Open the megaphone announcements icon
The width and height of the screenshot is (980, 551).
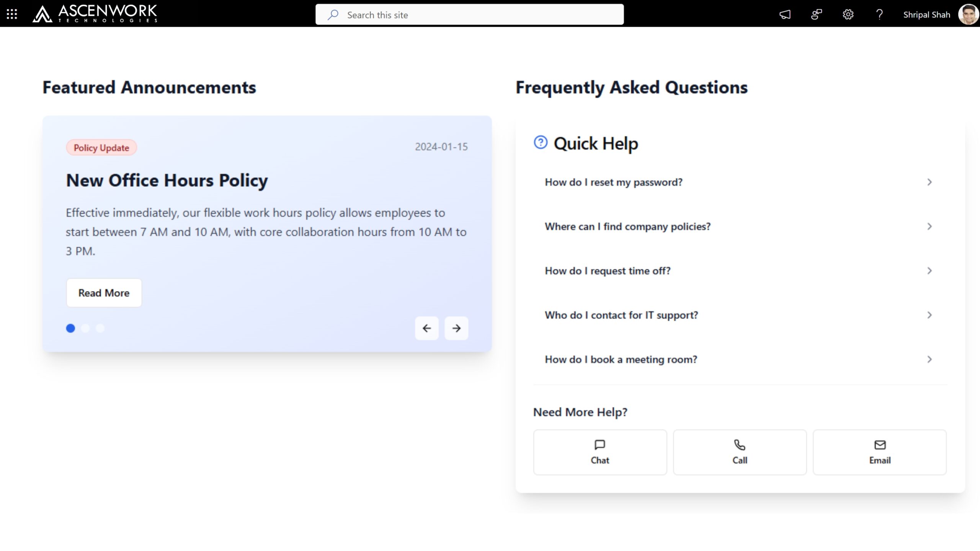(785, 15)
